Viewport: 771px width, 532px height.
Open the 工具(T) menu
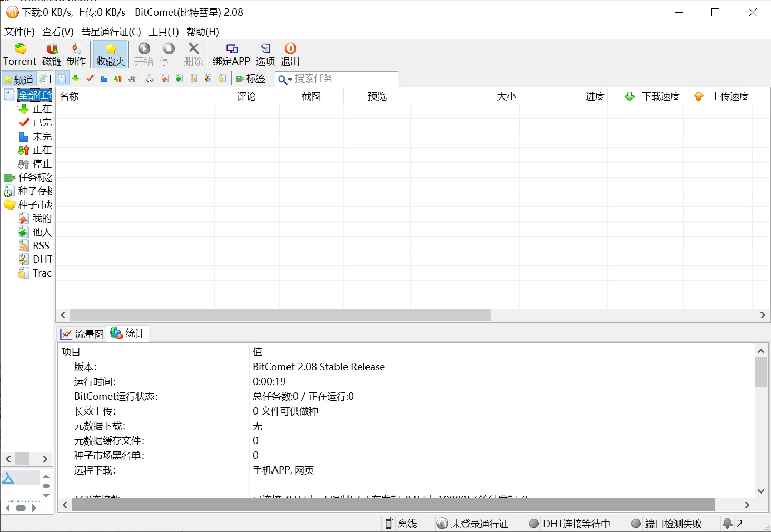164,32
